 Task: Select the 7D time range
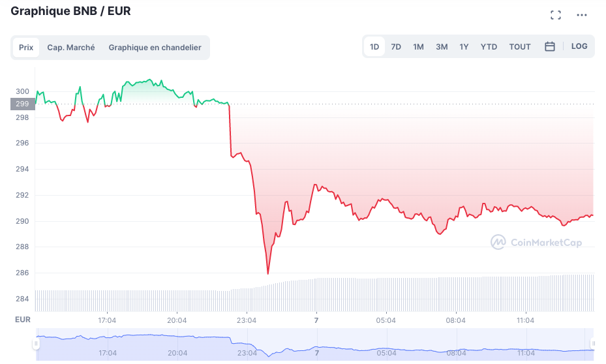point(396,47)
